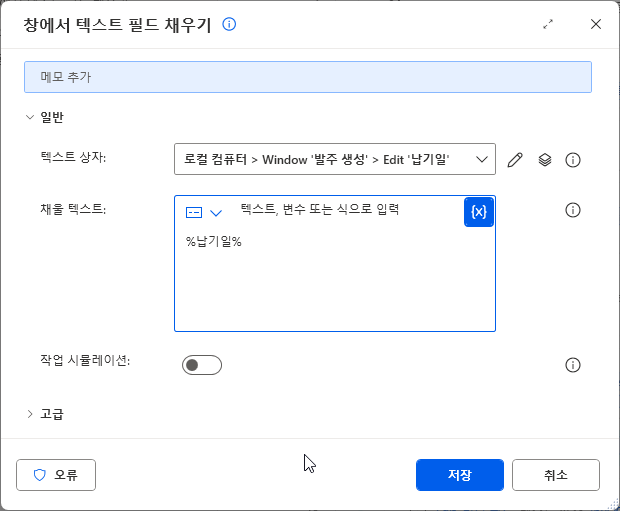Open the {x} variable picker

point(479,212)
